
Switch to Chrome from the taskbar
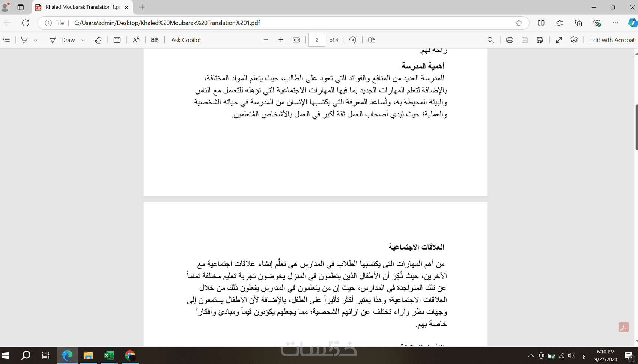coord(130,355)
